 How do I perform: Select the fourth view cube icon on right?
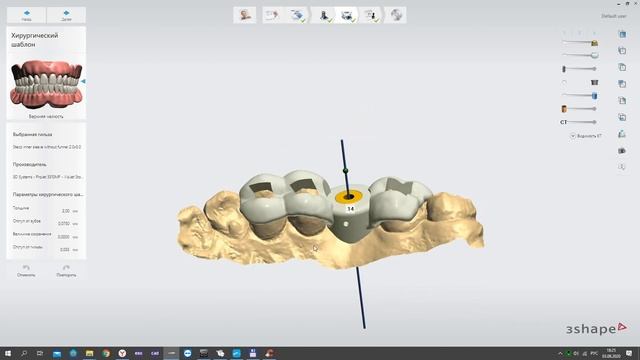[622, 84]
